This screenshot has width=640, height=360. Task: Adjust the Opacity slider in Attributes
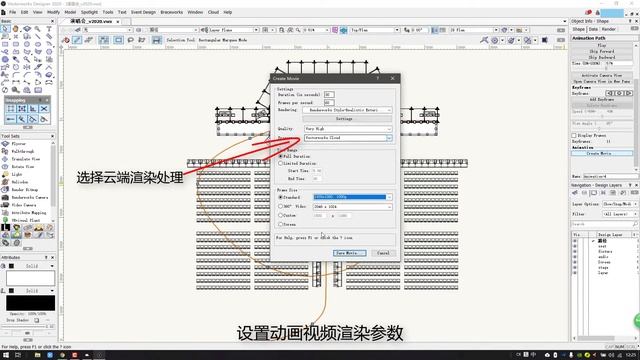[27, 327]
